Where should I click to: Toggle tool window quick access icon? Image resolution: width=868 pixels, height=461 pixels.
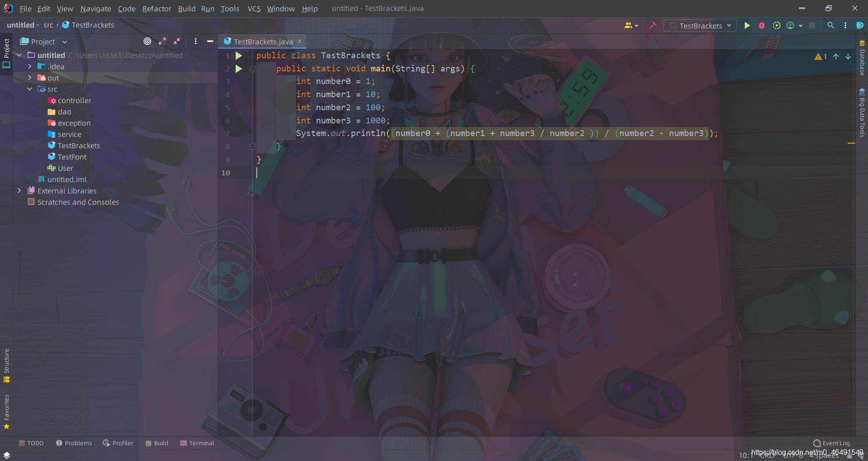[x=6, y=455]
